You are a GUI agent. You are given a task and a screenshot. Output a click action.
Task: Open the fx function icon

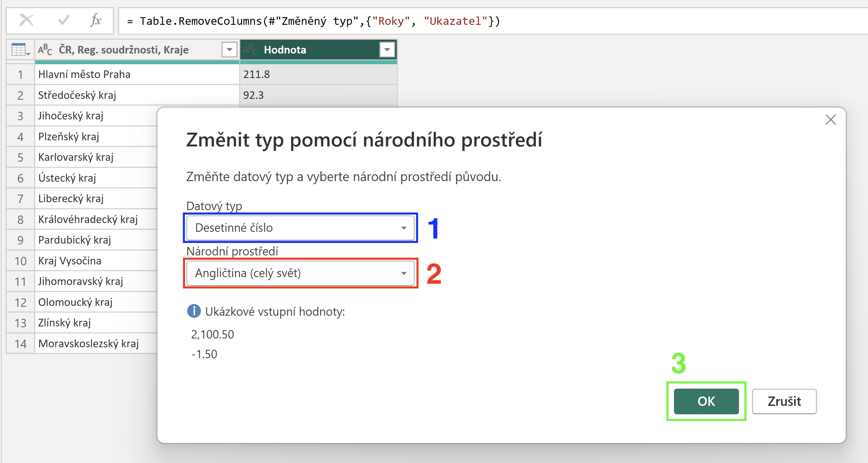coord(96,21)
